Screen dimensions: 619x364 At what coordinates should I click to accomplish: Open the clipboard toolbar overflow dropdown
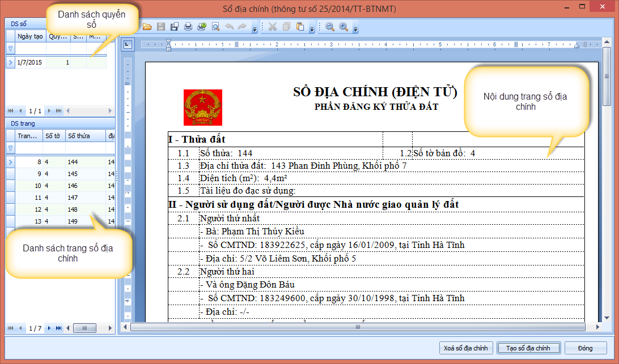[312, 28]
